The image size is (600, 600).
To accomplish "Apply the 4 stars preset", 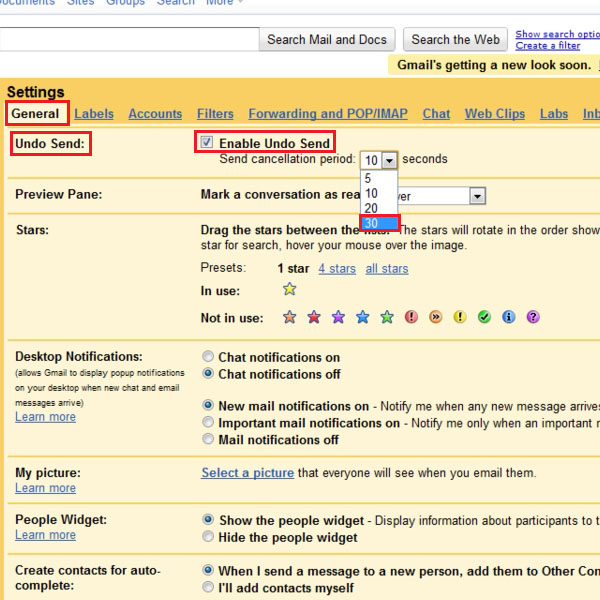I will click(337, 269).
